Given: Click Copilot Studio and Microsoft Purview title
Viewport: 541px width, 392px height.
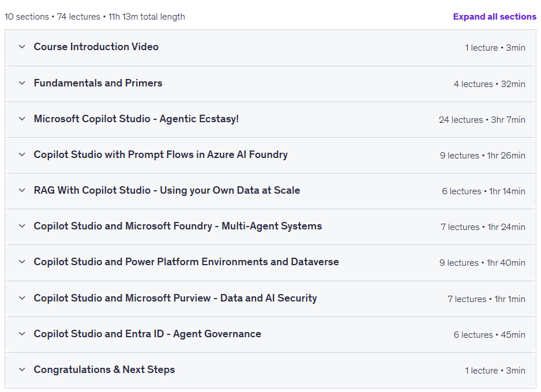Looking at the screenshot, I should (175, 298).
